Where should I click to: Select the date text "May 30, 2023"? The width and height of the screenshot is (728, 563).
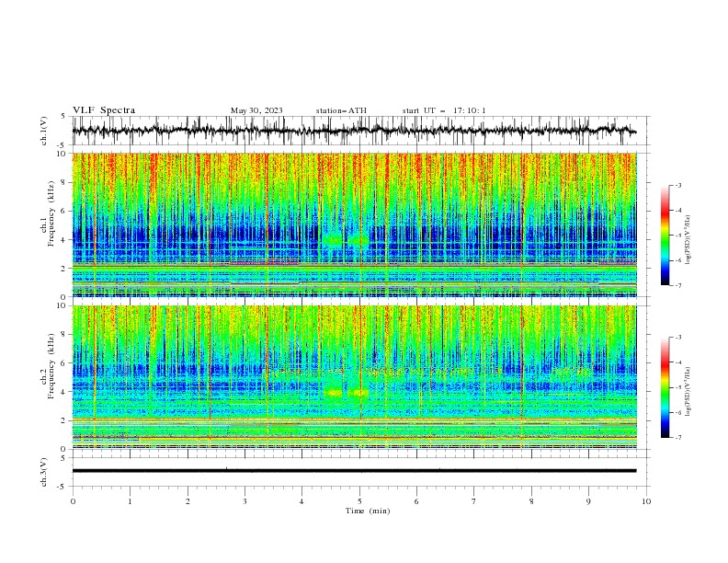pos(256,110)
